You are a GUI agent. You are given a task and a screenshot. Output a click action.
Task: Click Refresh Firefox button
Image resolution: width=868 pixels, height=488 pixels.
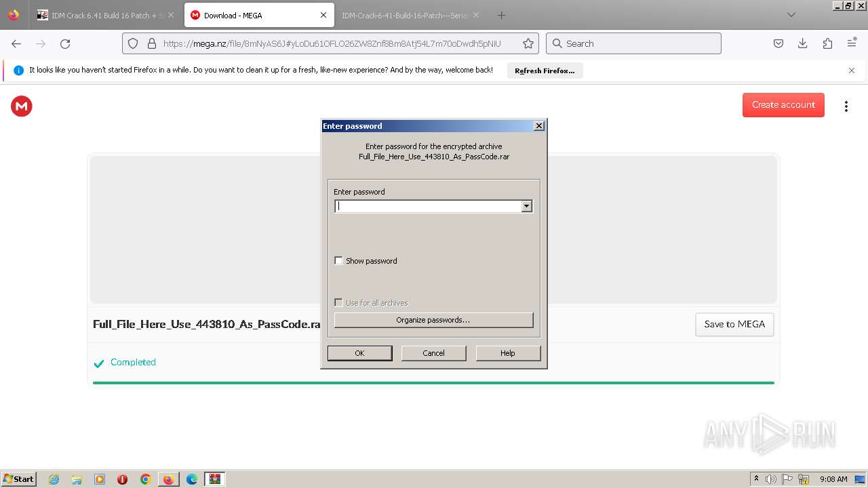(545, 70)
